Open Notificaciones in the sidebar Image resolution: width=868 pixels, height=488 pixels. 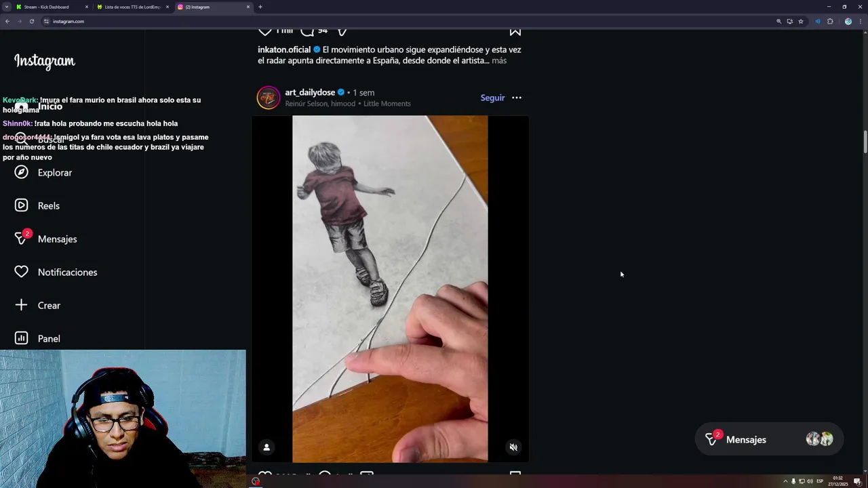67,272
